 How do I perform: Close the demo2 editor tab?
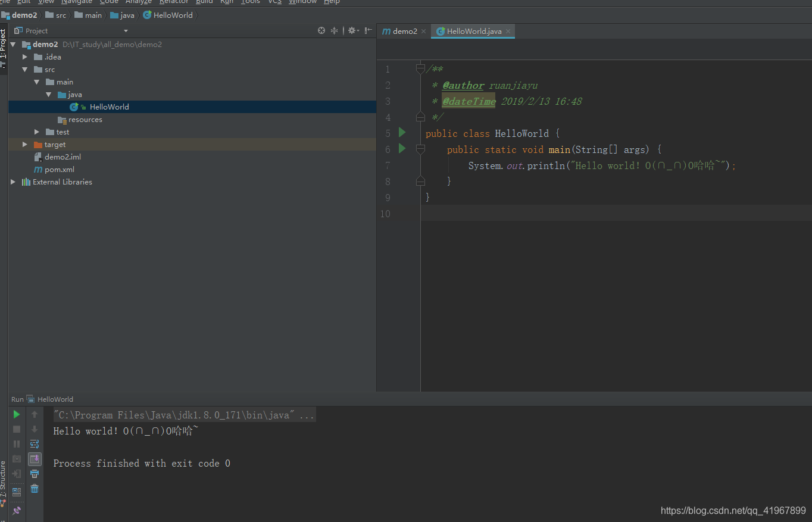click(423, 32)
